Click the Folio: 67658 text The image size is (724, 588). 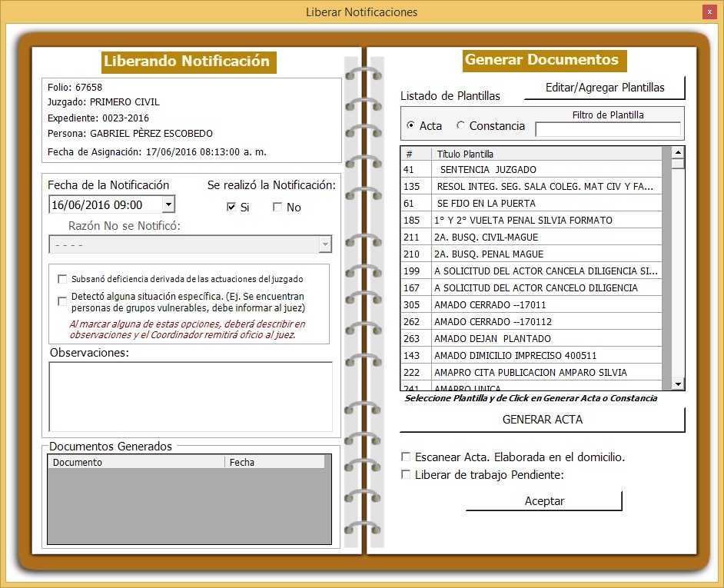(75, 88)
